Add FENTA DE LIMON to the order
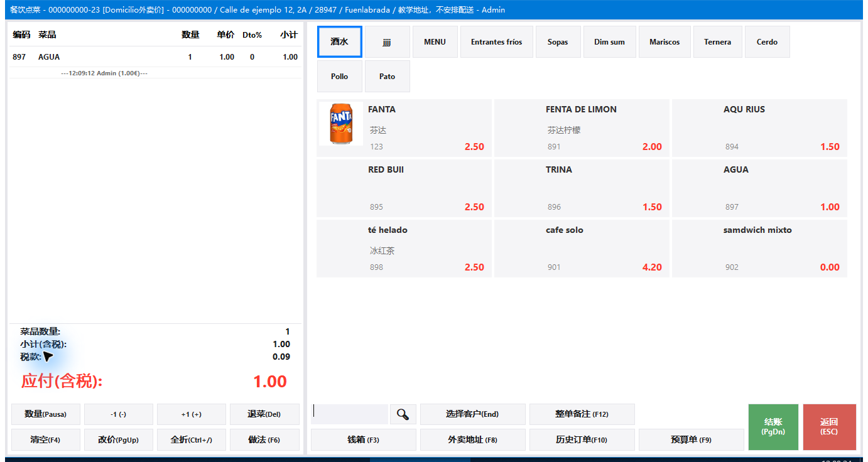Image resolution: width=868 pixels, height=462 pixels. pyautogui.click(x=582, y=128)
